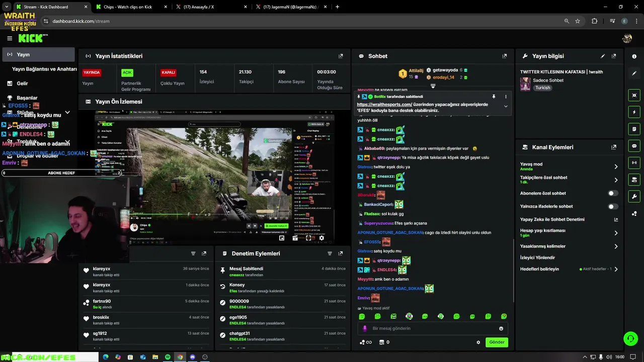Click the Turkish language tag
The image size is (644, 362).
tap(542, 87)
